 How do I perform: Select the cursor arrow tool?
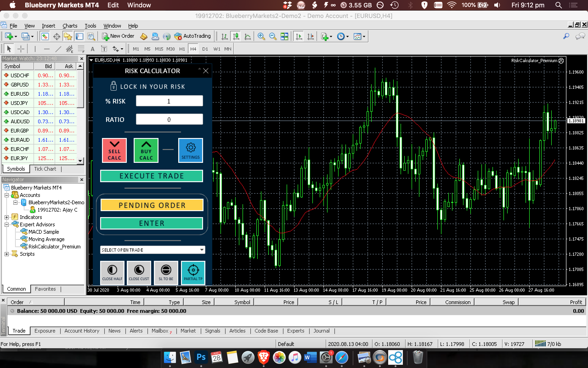(9, 49)
